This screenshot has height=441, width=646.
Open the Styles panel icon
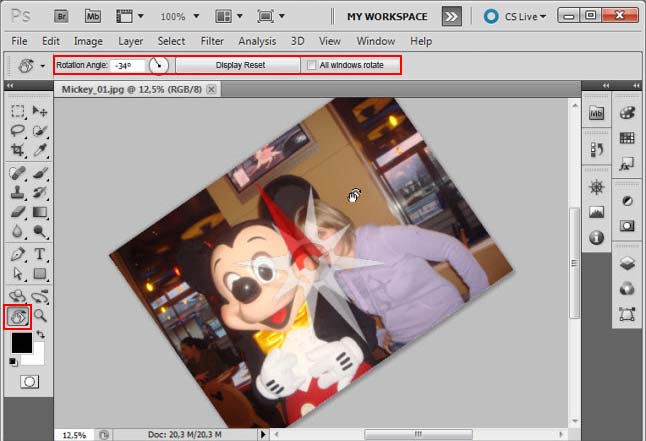coord(627,164)
